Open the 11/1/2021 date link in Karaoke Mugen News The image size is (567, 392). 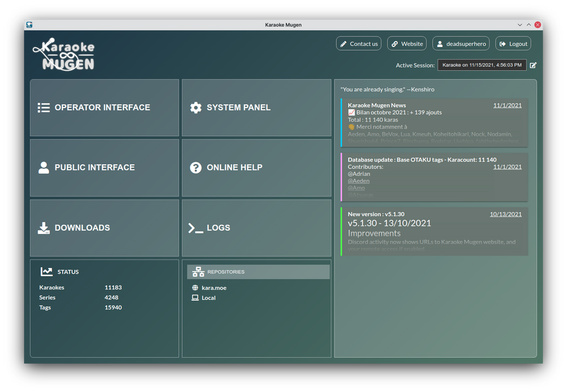pos(507,105)
